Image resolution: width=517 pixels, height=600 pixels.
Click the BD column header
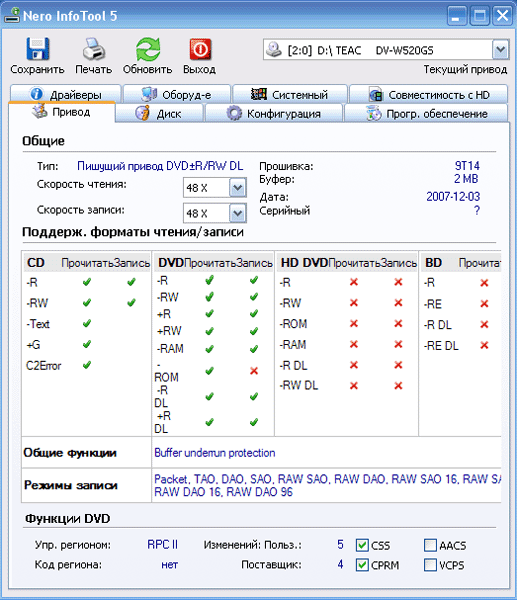pyautogui.click(x=434, y=263)
